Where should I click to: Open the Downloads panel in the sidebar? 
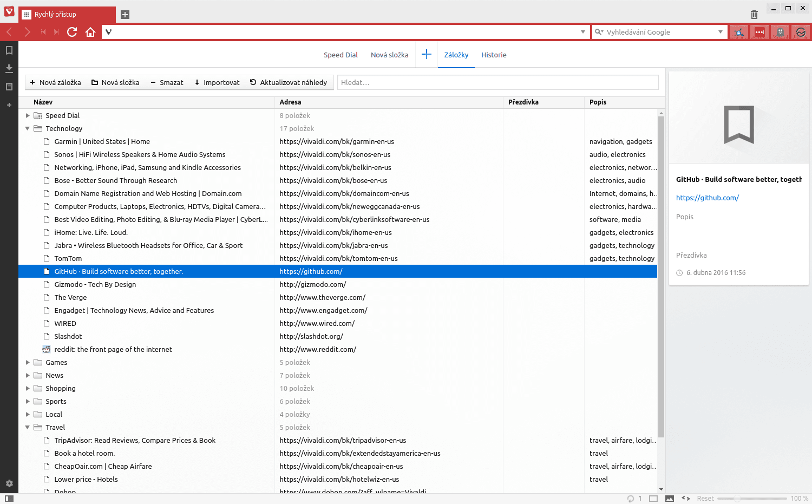point(9,68)
